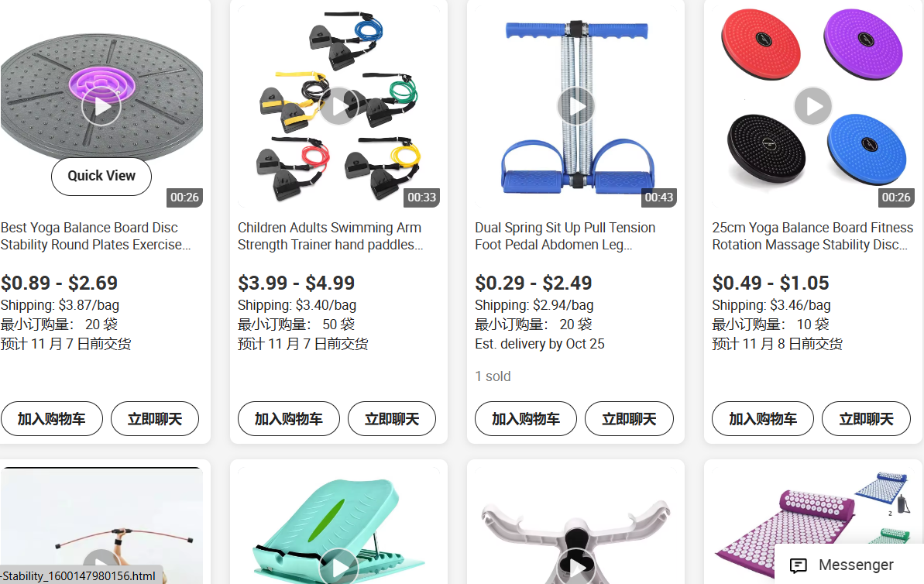924x584 pixels.
Task: Play the 25cm Rotation Massage Disc video
Action: [813, 106]
